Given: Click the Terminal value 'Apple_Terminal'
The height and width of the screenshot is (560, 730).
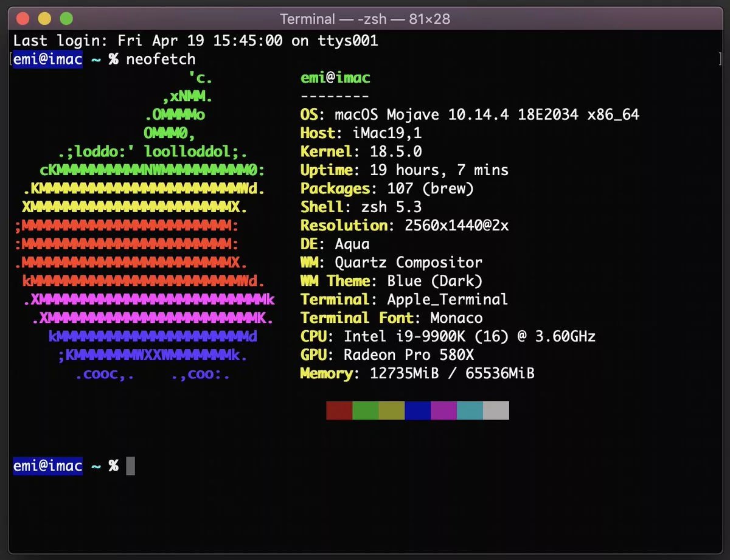Looking at the screenshot, I should point(448,299).
